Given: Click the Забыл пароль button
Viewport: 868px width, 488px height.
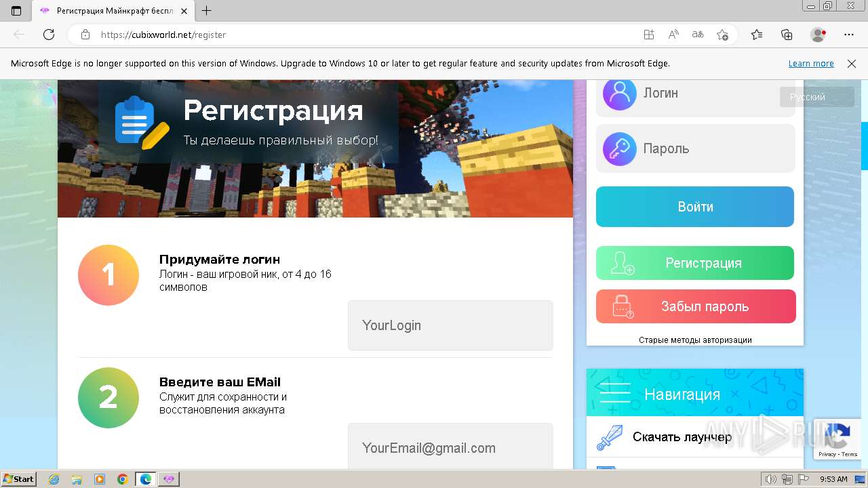Looking at the screenshot, I should 695,306.
